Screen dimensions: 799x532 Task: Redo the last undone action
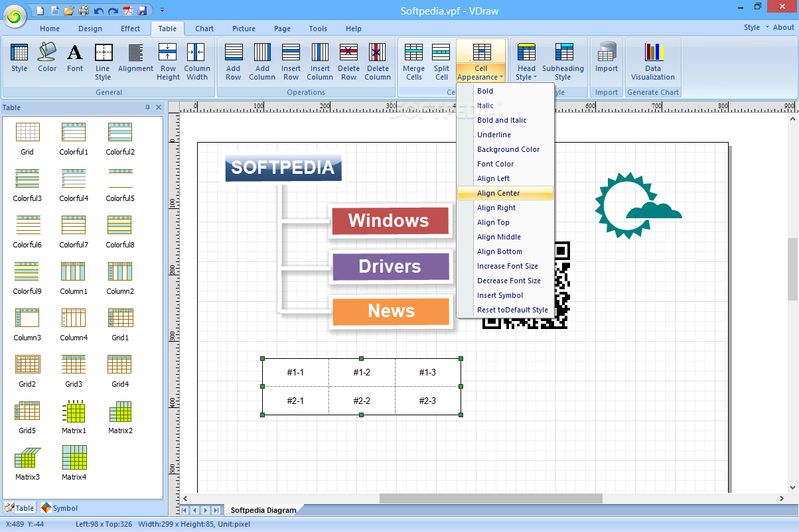point(112,11)
